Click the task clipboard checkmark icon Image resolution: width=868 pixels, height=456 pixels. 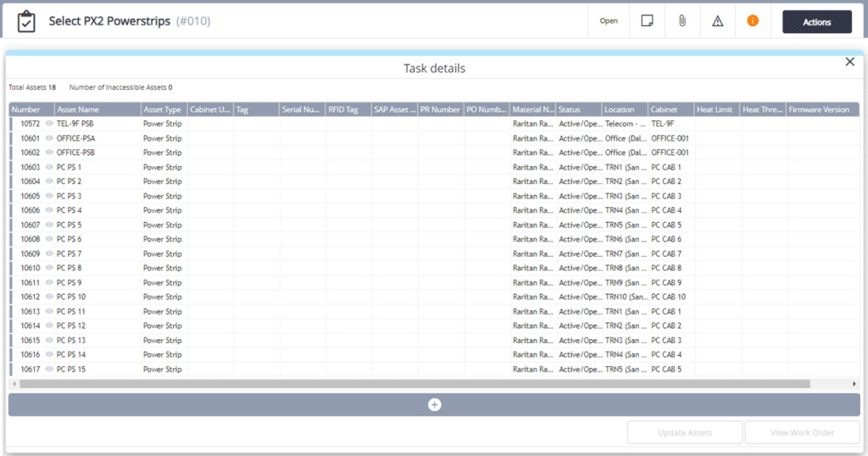26,21
